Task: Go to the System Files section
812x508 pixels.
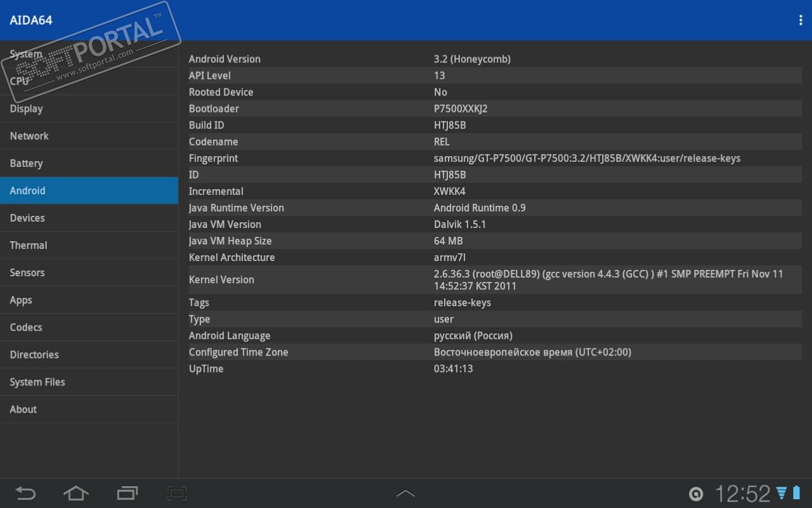Action: click(89, 382)
